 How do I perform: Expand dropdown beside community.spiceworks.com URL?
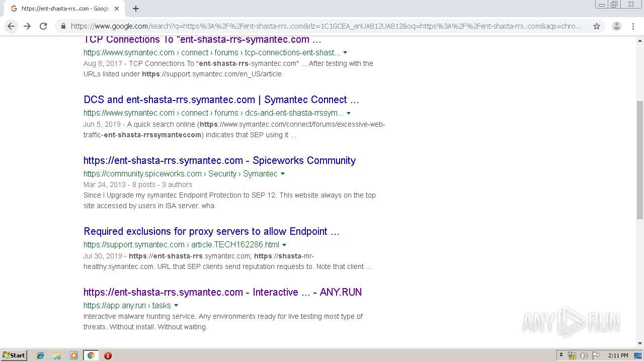pyautogui.click(x=283, y=174)
